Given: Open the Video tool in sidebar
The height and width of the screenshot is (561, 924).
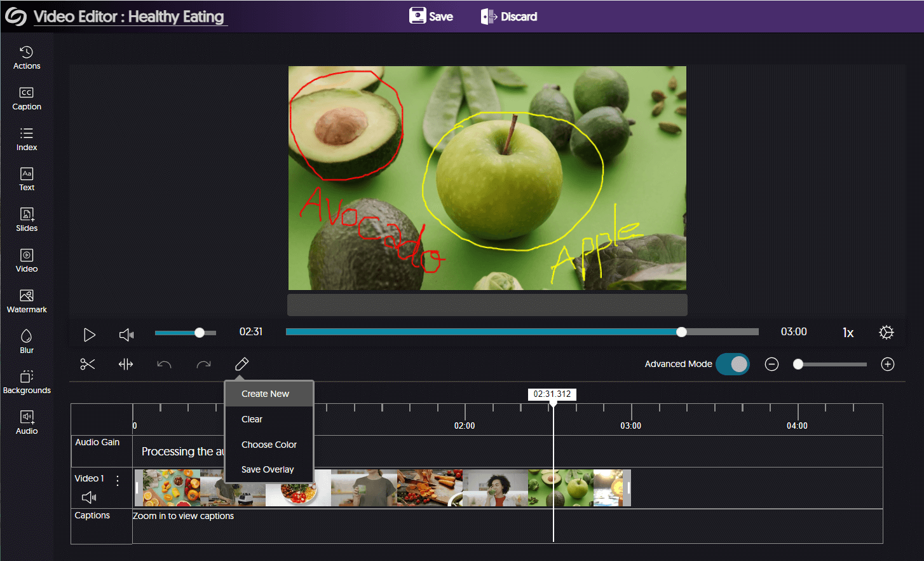Looking at the screenshot, I should (27, 261).
